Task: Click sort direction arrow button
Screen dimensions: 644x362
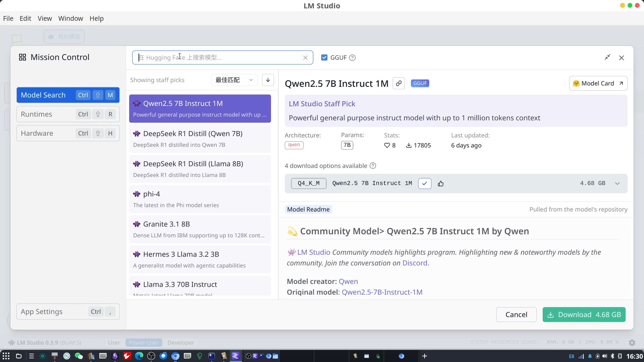Action: pyautogui.click(x=268, y=80)
